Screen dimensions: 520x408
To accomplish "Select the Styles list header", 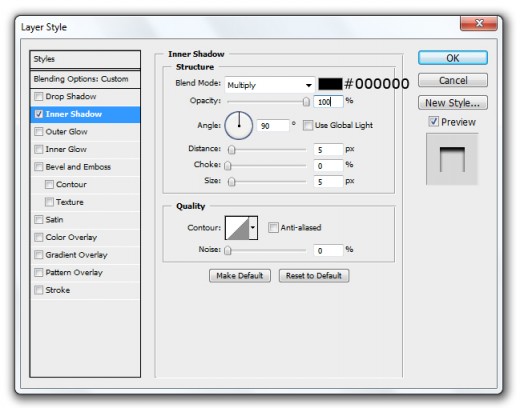I will click(x=85, y=59).
